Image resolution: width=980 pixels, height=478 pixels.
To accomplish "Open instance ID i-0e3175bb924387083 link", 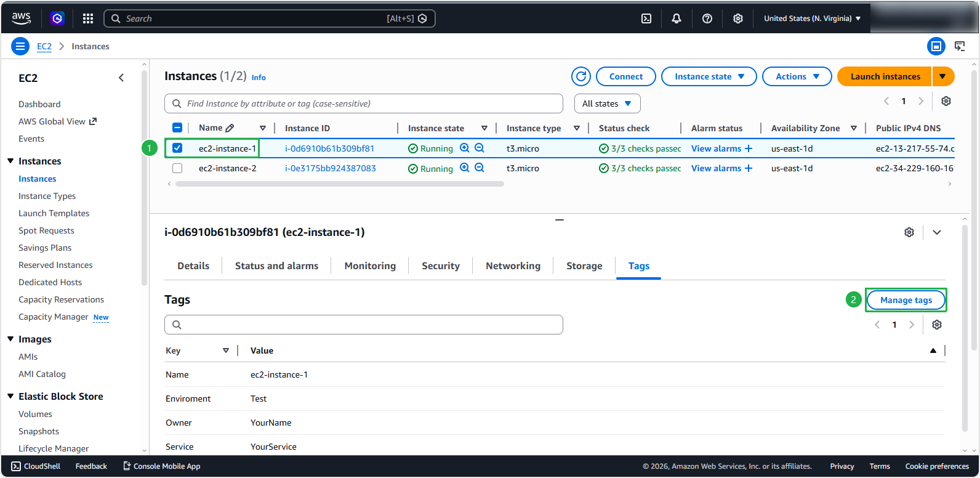I will pyautogui.click(x=331, y=168).
